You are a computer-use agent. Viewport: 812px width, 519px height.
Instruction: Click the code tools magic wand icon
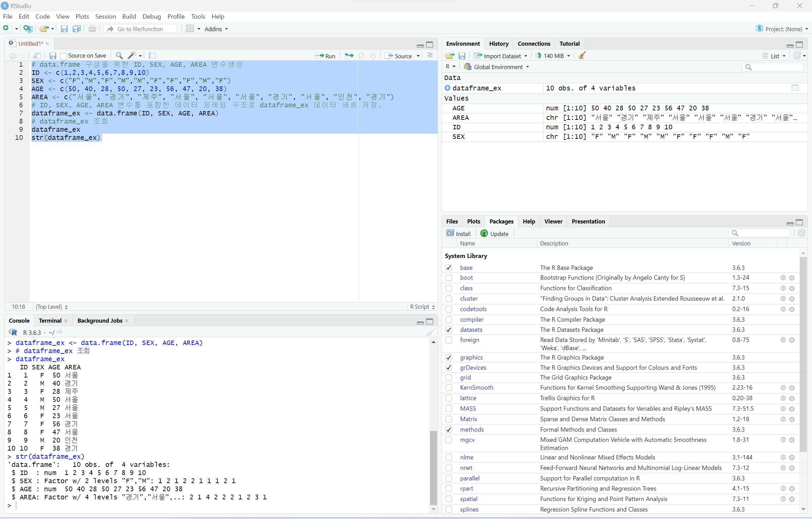pos(132,56)
